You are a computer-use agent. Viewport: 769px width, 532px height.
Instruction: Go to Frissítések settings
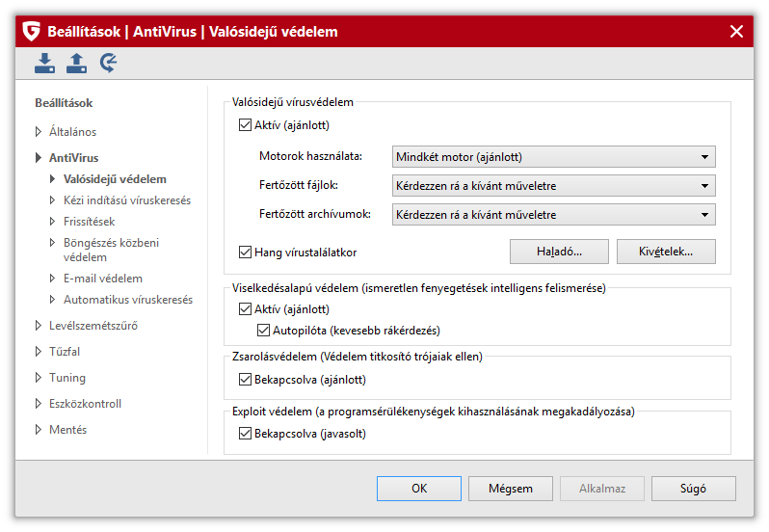tap(89, 221)
